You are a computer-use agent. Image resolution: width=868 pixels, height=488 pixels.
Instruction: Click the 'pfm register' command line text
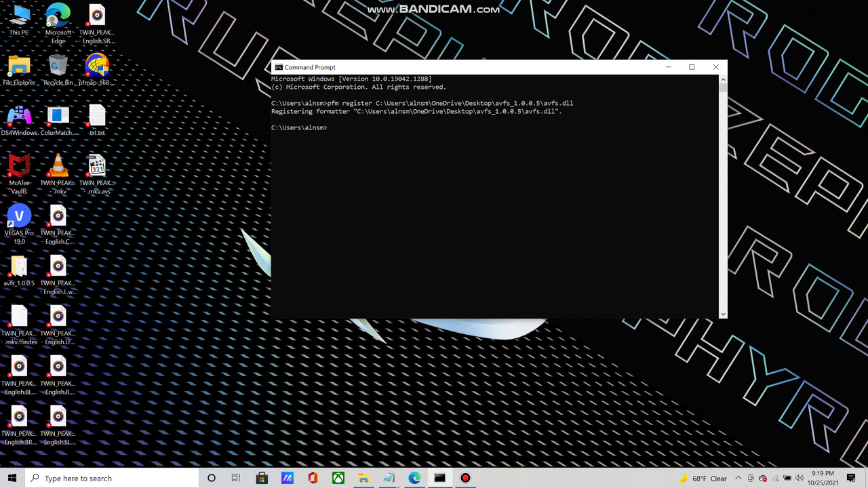422,103
